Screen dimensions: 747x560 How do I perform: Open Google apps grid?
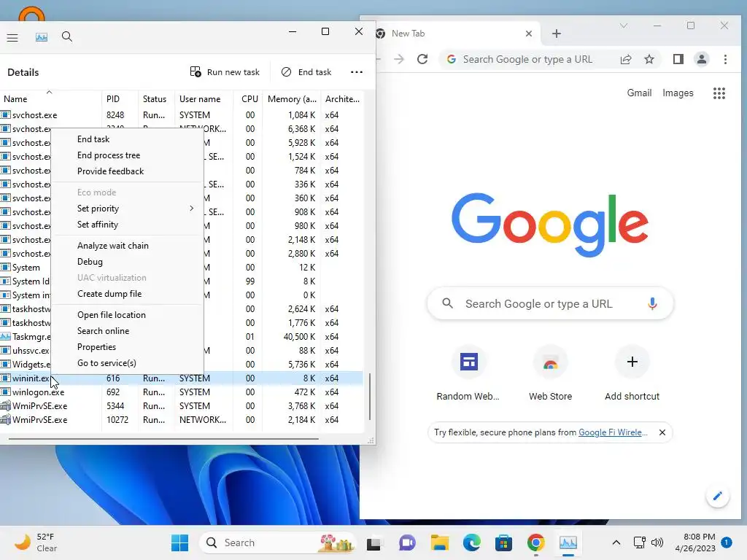pos(719,93)
